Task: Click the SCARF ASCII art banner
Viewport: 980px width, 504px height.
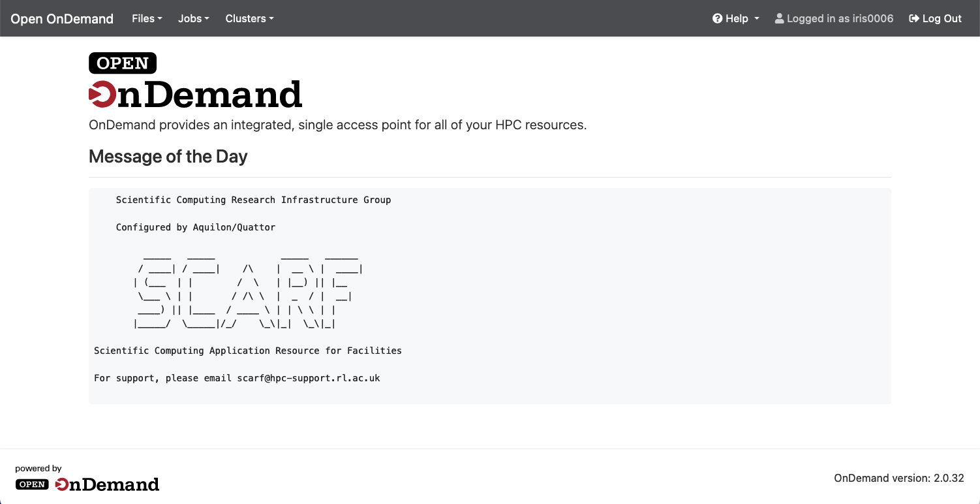Action: 248,291
